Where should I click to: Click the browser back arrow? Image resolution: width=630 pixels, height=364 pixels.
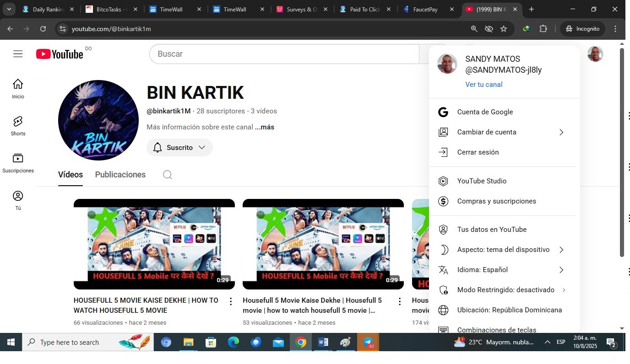(x=10, y=29)
